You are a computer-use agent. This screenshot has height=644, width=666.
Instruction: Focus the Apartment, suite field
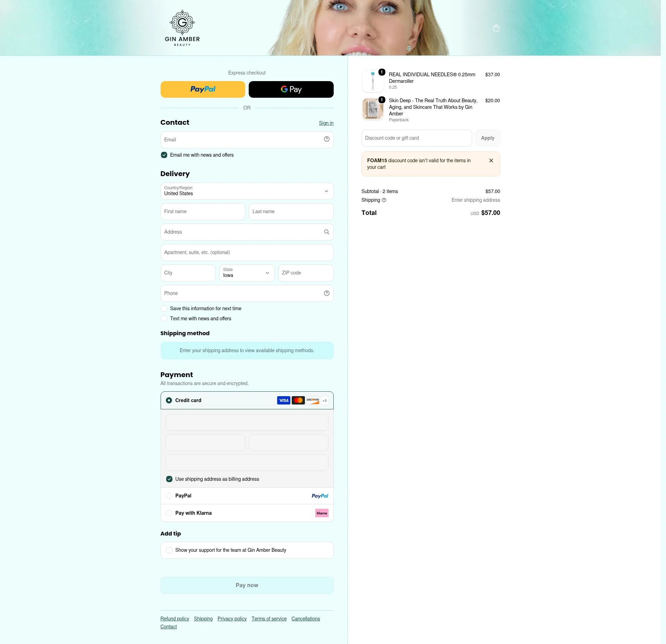pos(247,253)
